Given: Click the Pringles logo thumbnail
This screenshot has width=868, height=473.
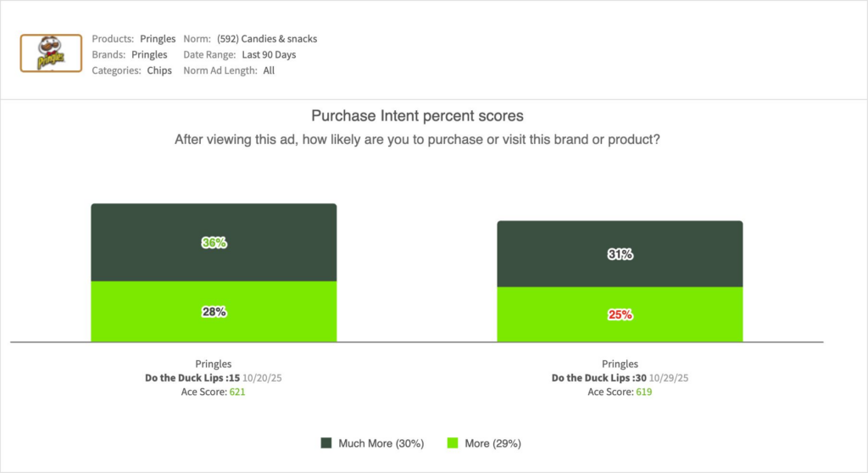Looking at the screenshot, I should click(51, 53).
